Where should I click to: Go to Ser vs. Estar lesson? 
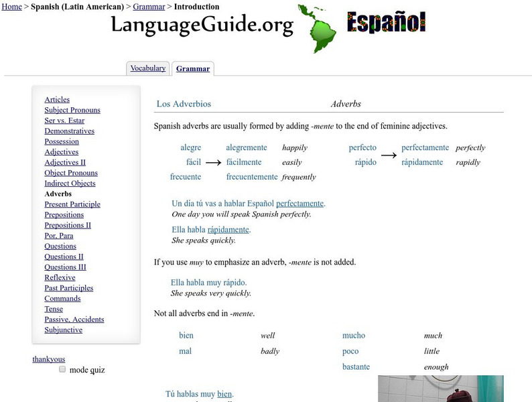(x=64, y=121)
